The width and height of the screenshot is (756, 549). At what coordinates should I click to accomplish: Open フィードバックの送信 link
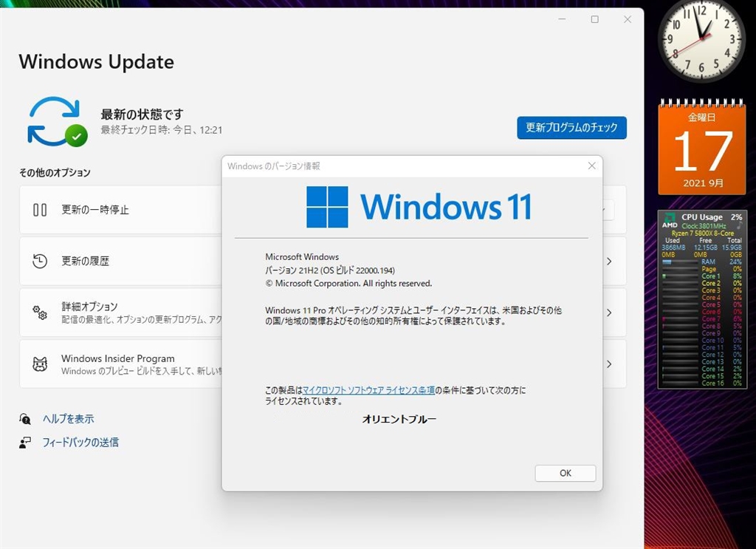coord(80,443)
